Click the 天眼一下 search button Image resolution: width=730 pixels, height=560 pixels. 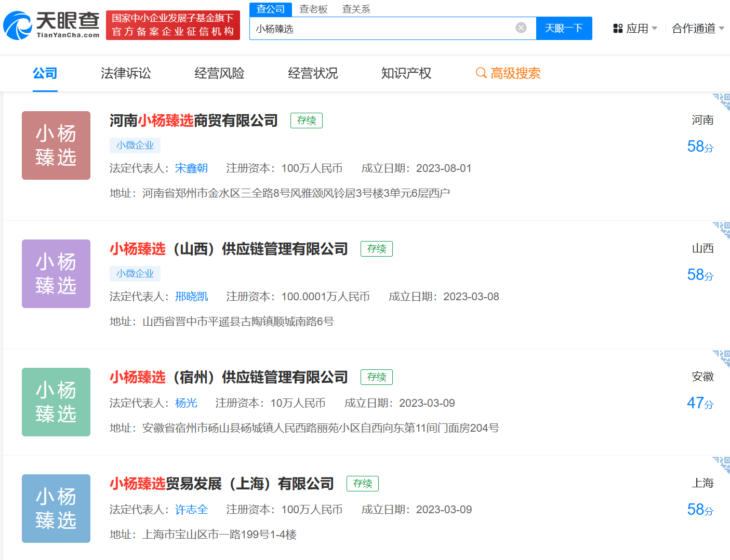(x=564, y=28)
